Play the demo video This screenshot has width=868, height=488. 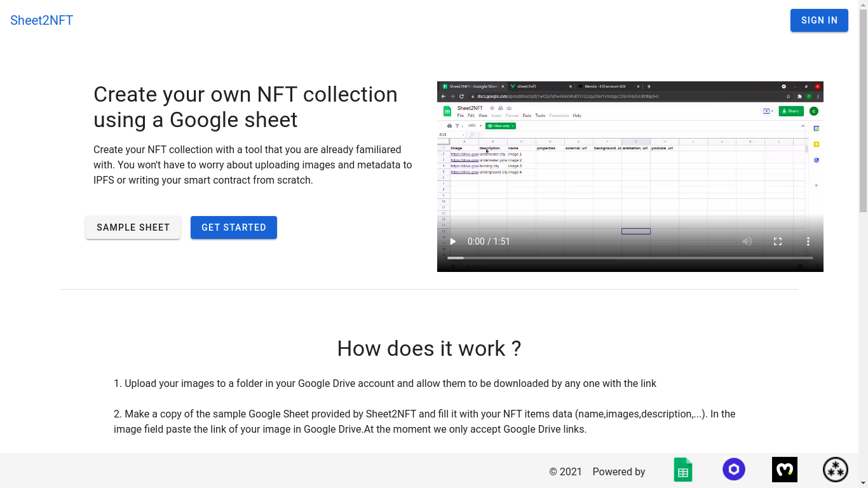pos(453,241)
